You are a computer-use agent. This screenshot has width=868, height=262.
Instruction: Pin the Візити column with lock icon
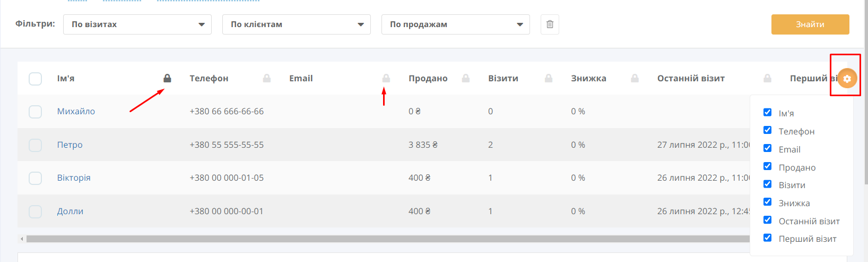[x=549, y=78]
